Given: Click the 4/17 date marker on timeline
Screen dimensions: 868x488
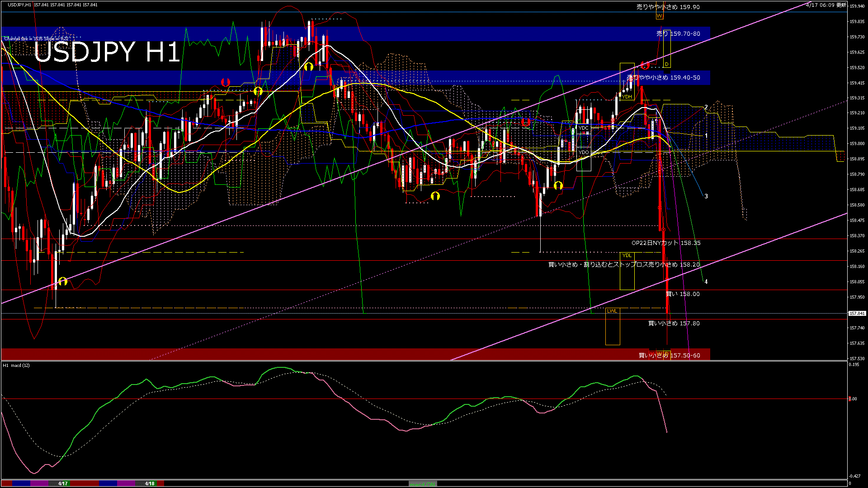Looking at the screenshot, I should coord(63,483).
